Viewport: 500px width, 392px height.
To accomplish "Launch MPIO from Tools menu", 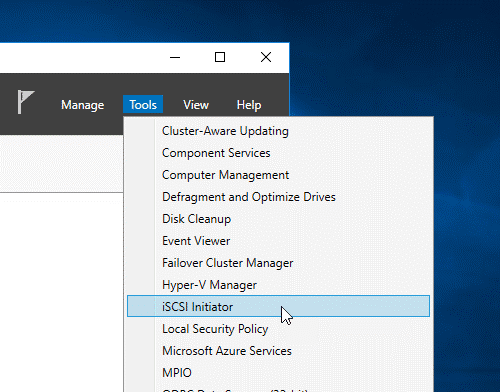I will click(278, 373).
